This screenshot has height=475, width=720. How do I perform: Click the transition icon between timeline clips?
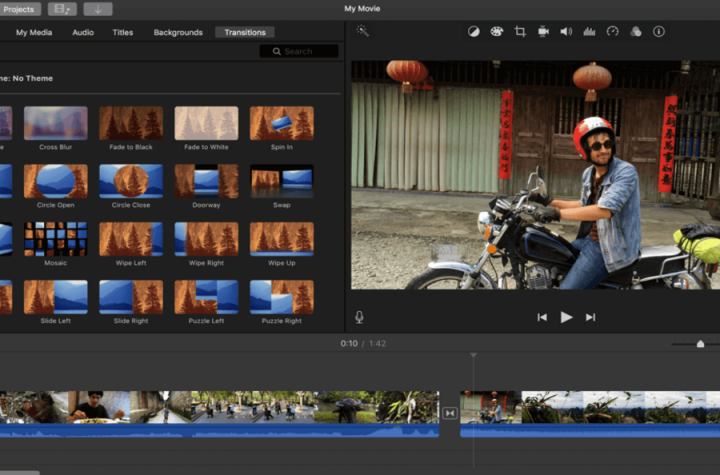coord(450,413)
